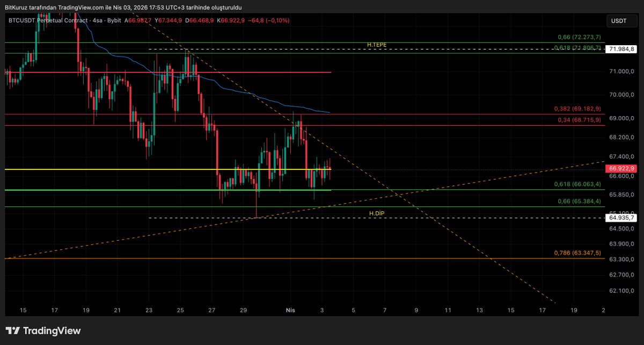The width and height of the screenshot is (644, 345).
Task: Click date 3 on the time axis
Action: tap(322, 310)
